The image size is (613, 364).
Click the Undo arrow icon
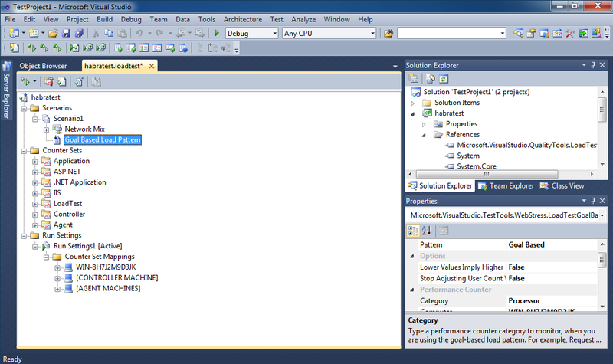(x=139, y=33)
